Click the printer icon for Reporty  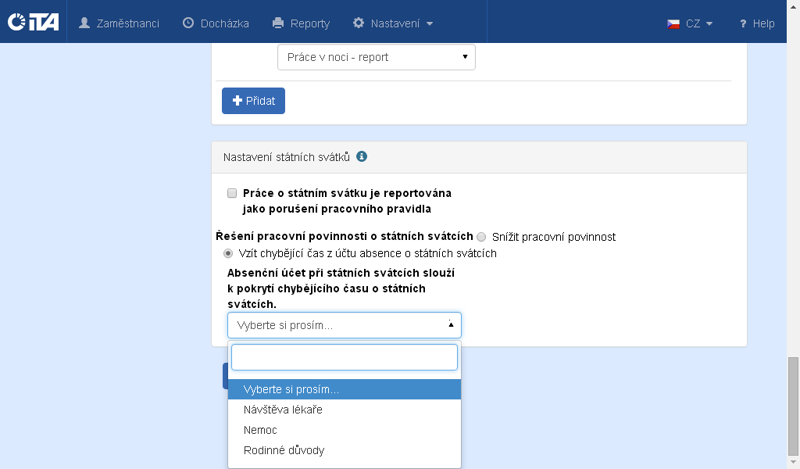[x=279, y=22]
